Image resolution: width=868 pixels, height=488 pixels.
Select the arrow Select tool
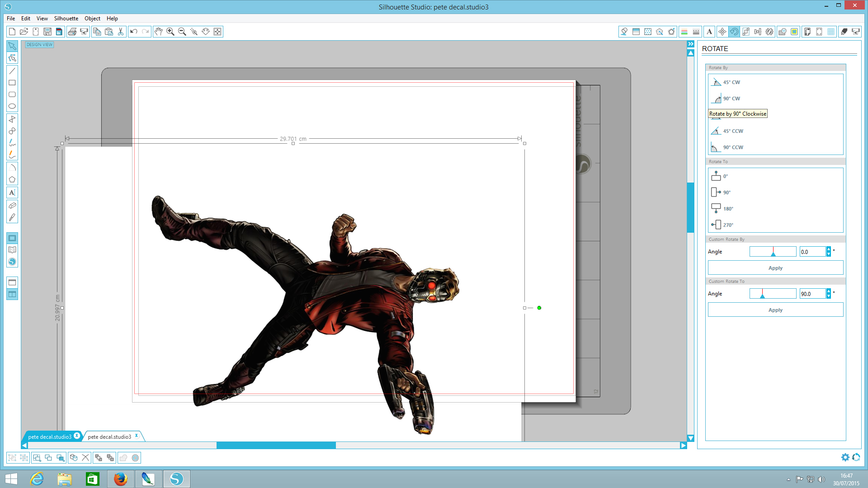coord(12,46)
